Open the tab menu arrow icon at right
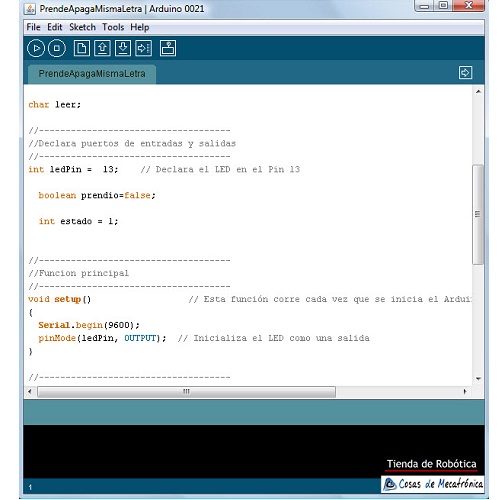This screenshot has height=500, width=500. 465,72
